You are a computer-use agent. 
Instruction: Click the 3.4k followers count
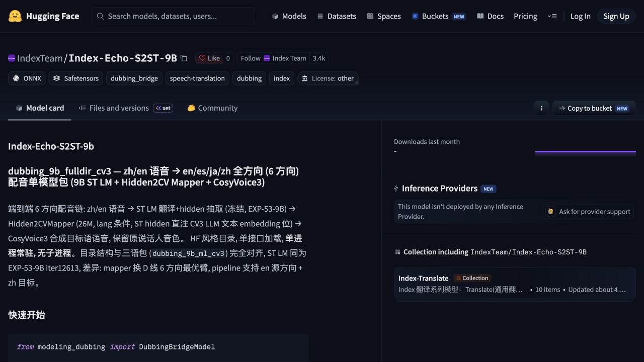point(319,58)
